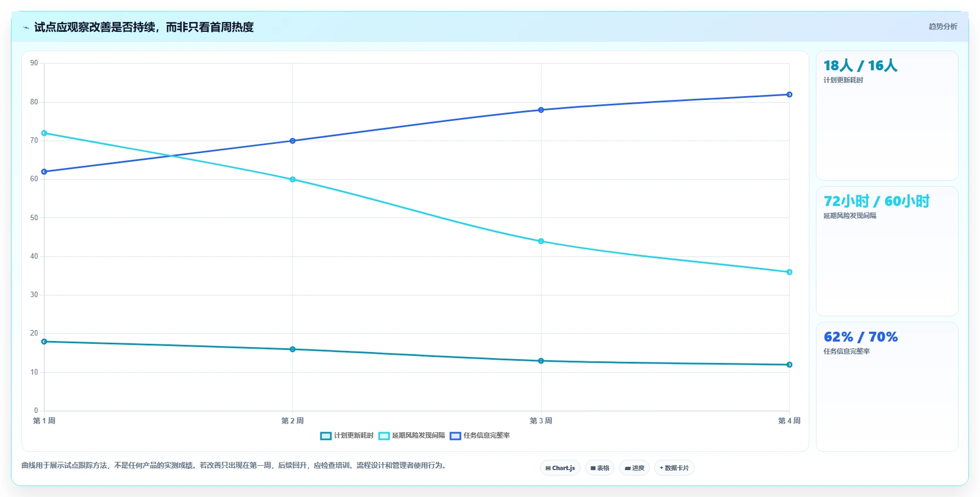The image size is (980, 497).
Task: Click the header title 试点应观察改善是否持续
Action: point(144,27)
